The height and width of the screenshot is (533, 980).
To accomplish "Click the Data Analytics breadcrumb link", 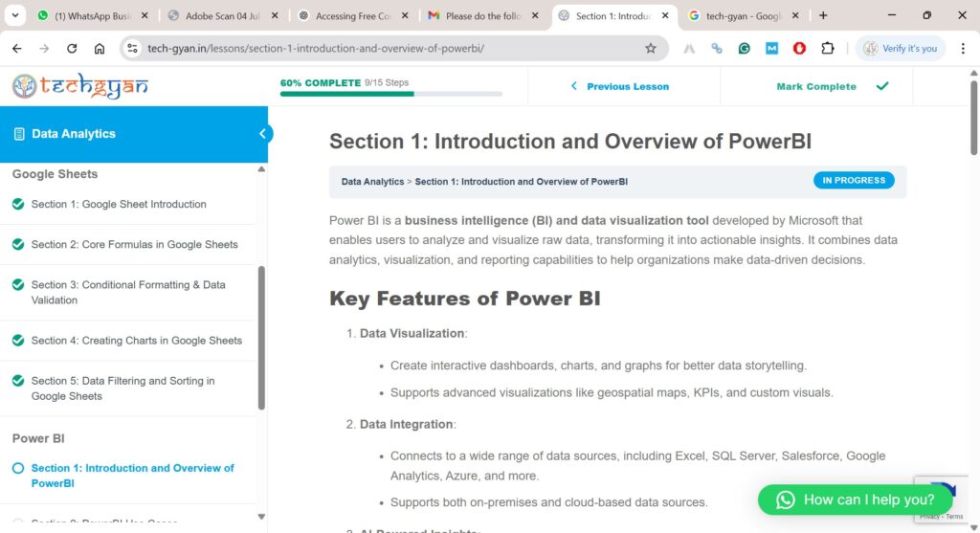I will point(372,182).
